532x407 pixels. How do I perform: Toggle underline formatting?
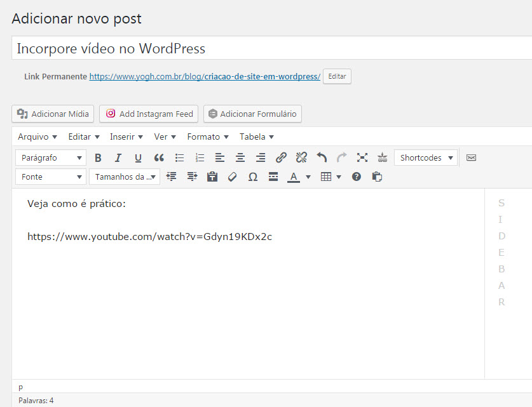(x=138, y=157)
